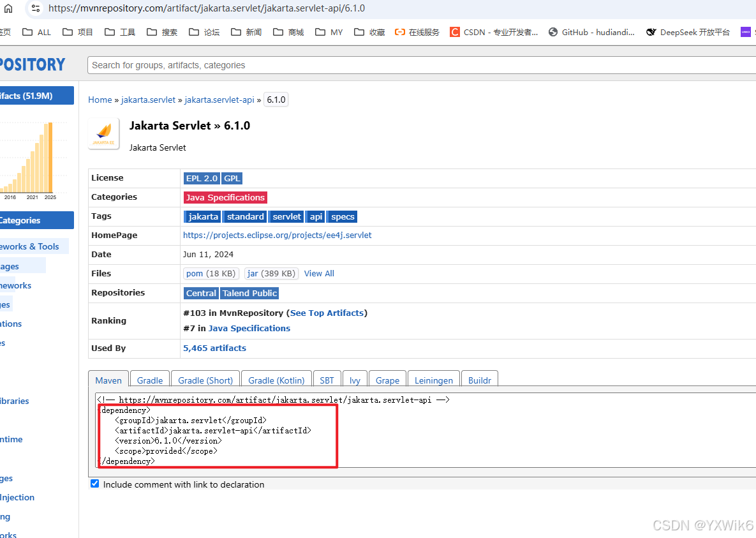Open See Top Artifacts link
Screen dimensions: 756x538
(327, 313)
